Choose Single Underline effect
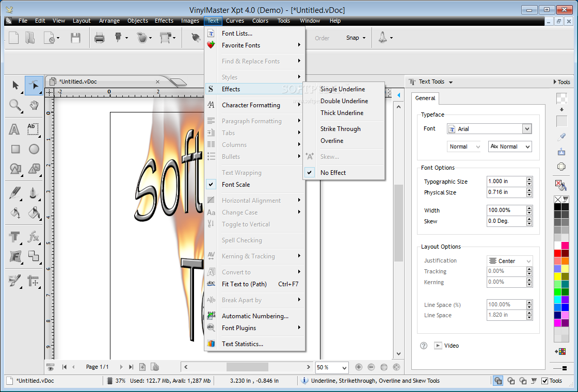 pyautogui.click(x=344, y=89)
